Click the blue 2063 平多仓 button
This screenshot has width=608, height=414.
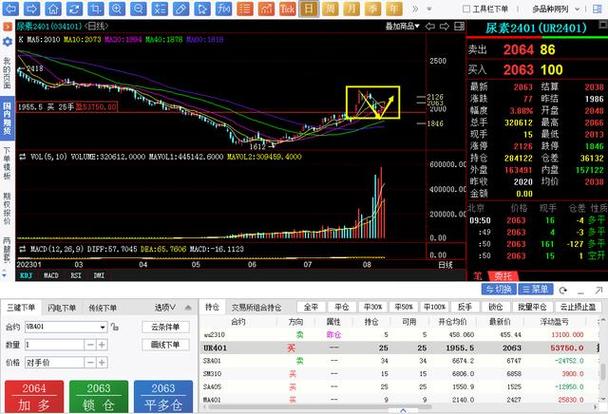(163, 397)
